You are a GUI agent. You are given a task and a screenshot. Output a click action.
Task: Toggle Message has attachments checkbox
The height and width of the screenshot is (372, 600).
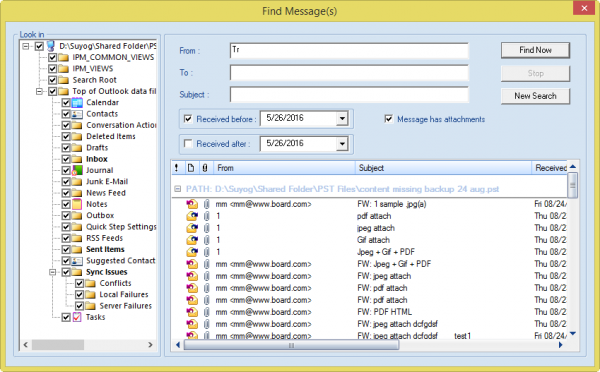point(389,119)
